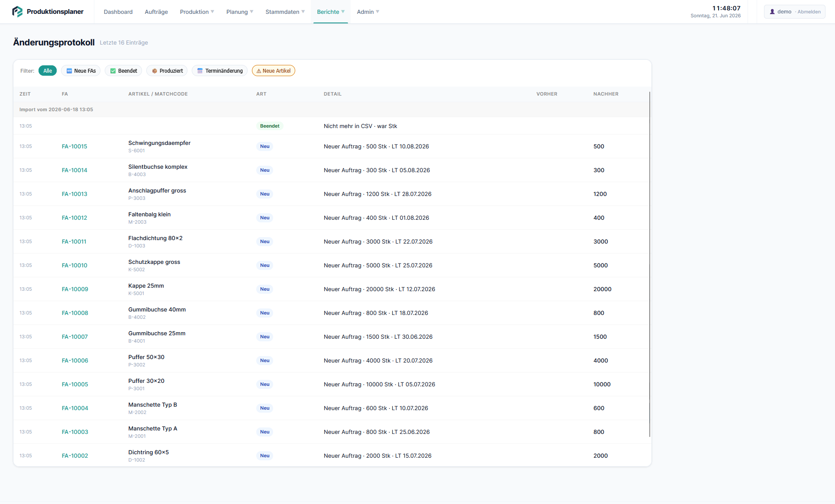Click the VORHER column header

tap(547, 94)
